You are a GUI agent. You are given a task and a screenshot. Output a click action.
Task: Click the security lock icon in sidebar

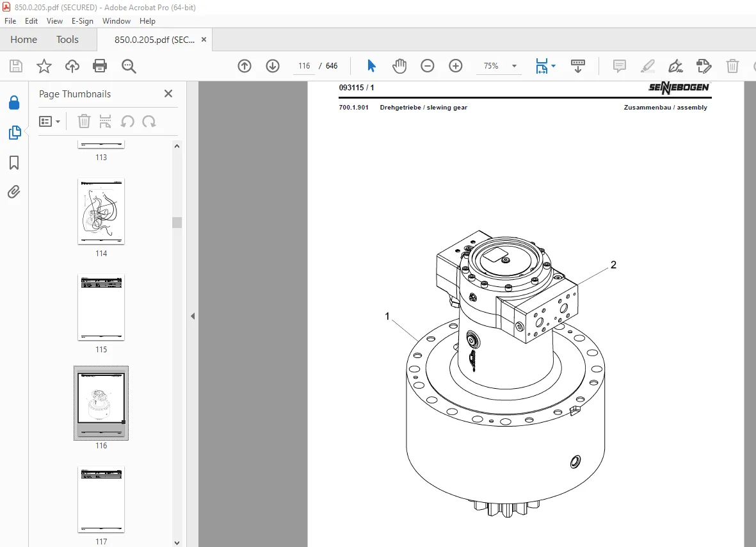(14, 102)
